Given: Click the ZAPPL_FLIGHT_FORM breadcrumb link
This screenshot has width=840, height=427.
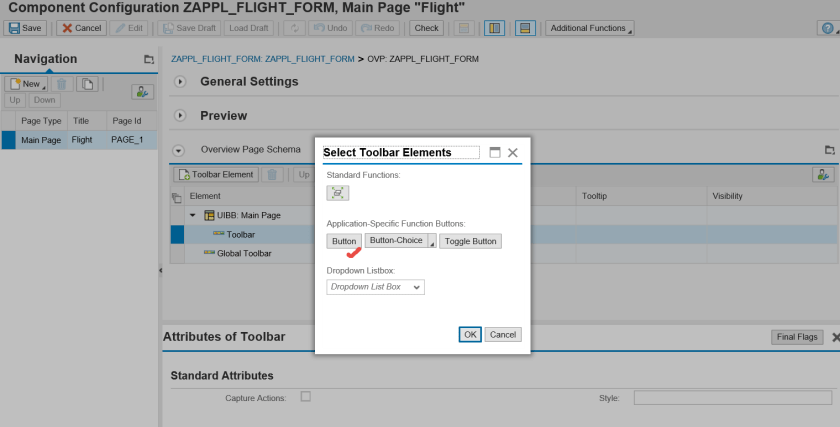Looking at the screenshot, I should tap(263, 59).
